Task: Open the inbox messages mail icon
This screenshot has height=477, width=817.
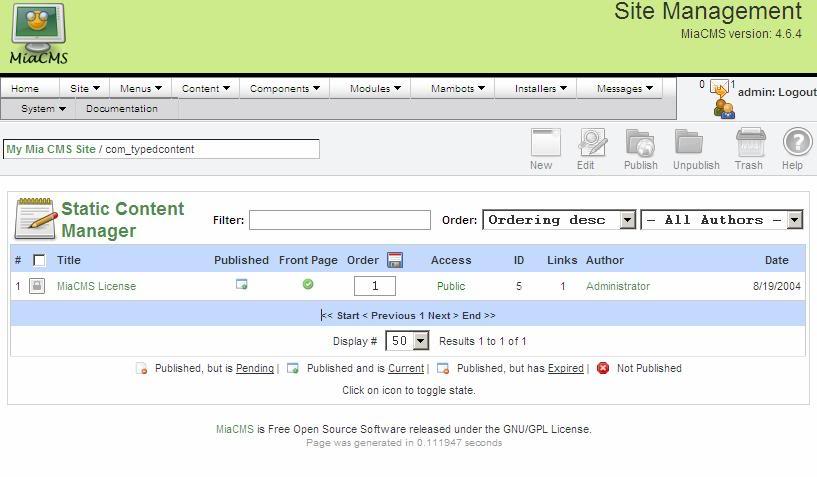Action: tap(720, 87)
